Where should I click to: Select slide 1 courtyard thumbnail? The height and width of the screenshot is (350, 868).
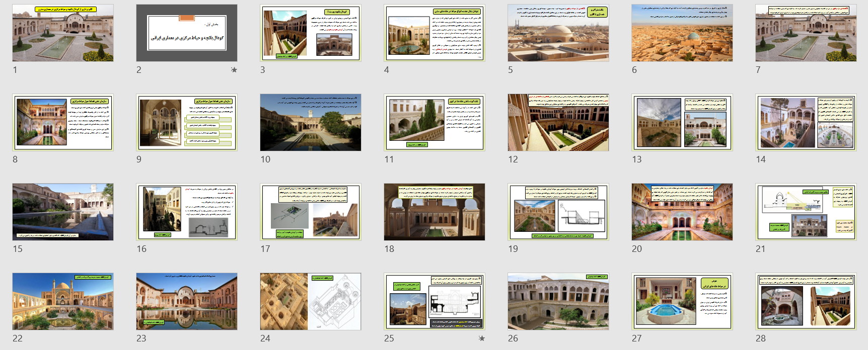63,33
